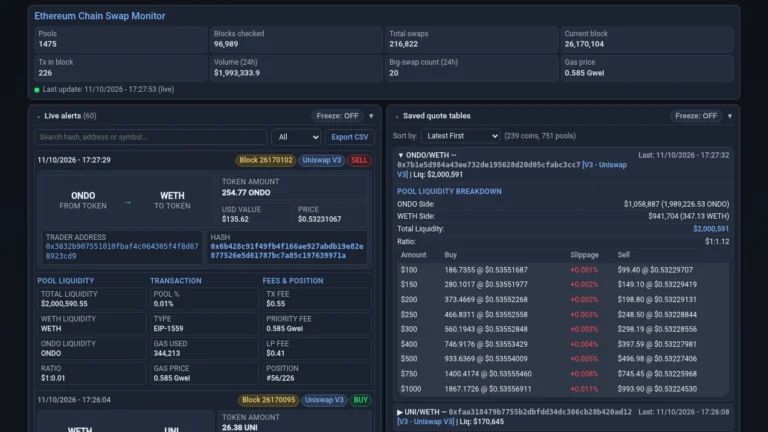Click $1000 amount row in quote table
The image size is (768, 432).
pyautogui.click(x=563, y=389)
